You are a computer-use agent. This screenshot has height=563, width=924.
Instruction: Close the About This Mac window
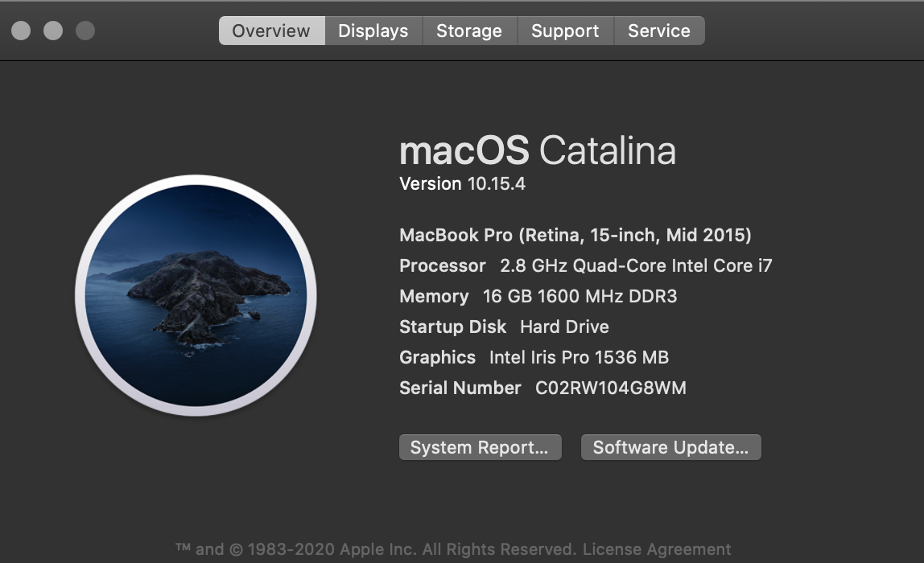[x=21, y=31]
